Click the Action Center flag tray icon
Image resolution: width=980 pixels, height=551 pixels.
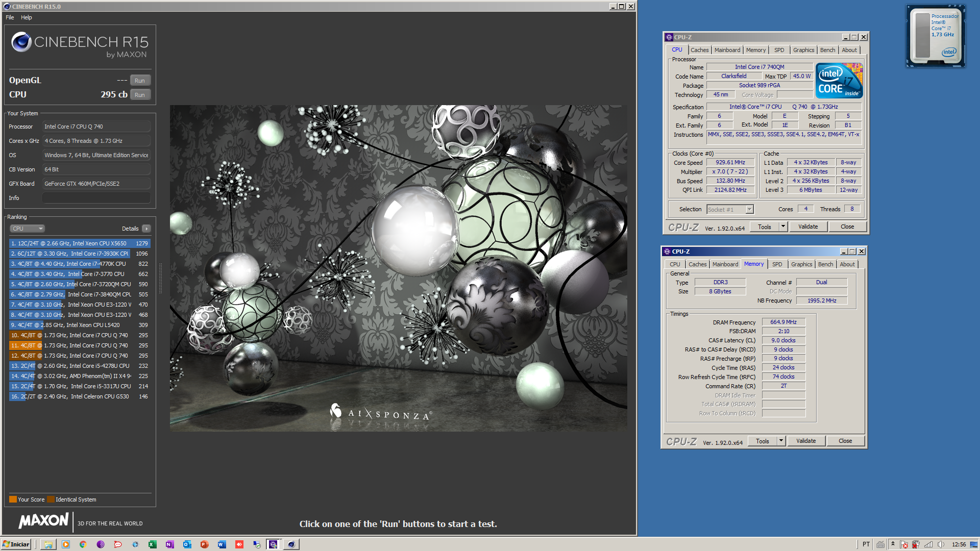coord(904,544)
